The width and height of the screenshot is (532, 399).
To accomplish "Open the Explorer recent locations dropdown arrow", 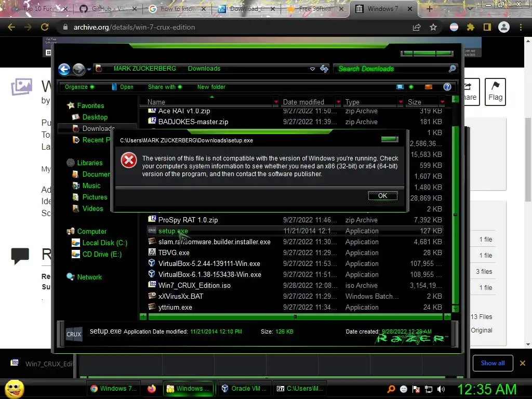I will click(89, 69).
